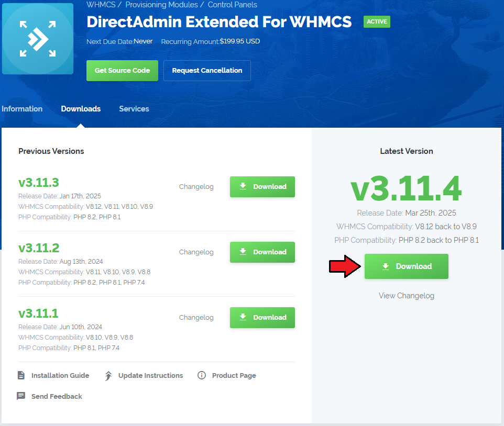
Task: Click the Update Instructions arrow icon
Action: point(108,376)
